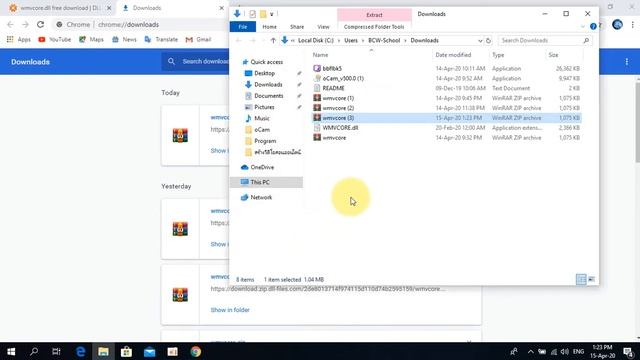640x360 pixels.
Task: Click Local Disk (C:) breadcrumb
Action: (316, 40)
